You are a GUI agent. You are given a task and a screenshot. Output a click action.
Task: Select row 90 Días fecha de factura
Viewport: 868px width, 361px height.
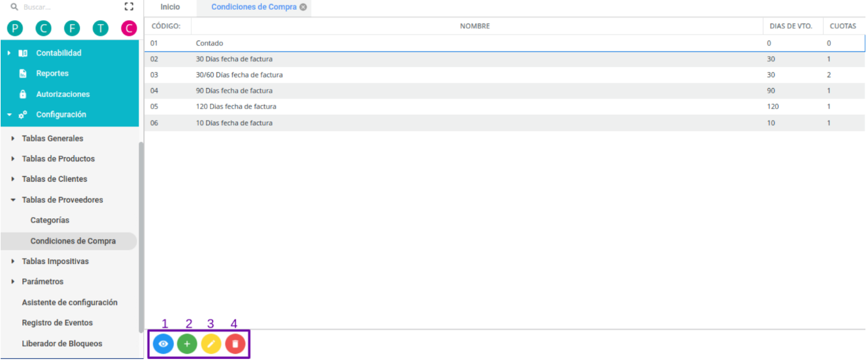(x=505, y=91)
